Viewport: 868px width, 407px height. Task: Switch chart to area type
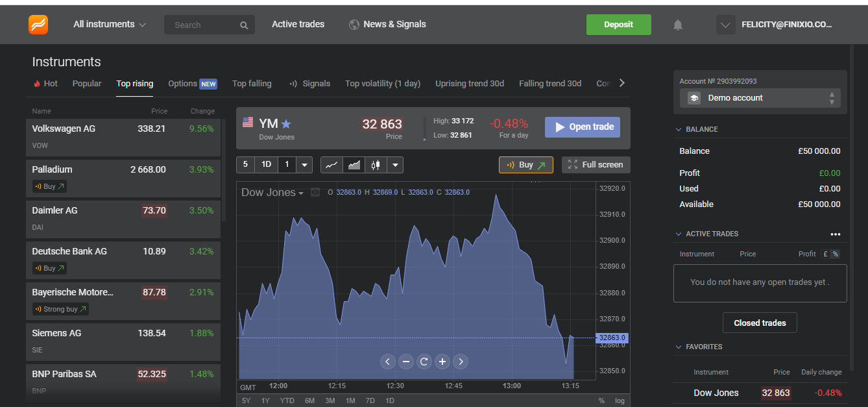click(x=354, y=165)
